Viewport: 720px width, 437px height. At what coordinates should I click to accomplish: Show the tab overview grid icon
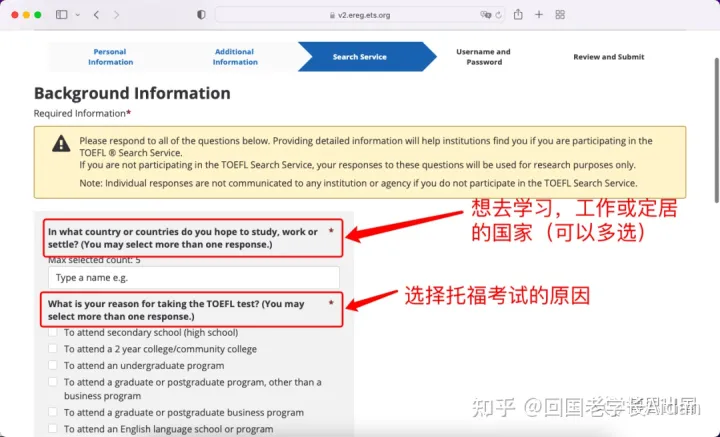[560, 15]
